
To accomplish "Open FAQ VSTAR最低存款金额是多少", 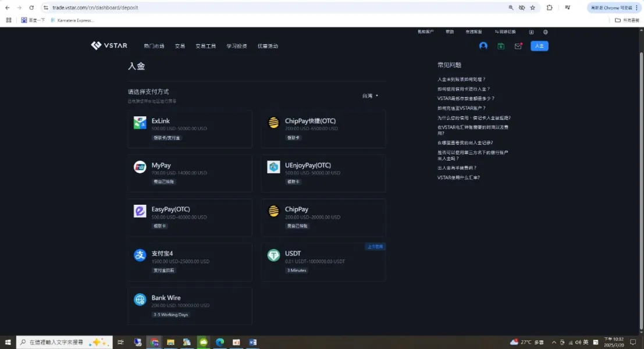I will click(466, 98).
